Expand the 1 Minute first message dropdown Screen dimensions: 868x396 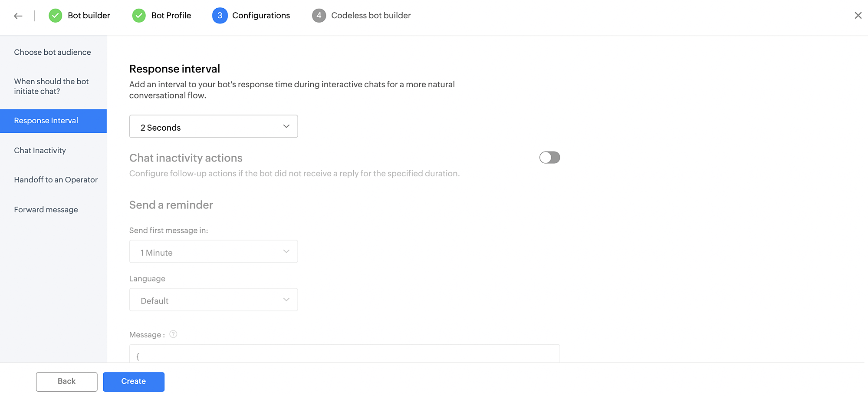(x=214, y=251)
